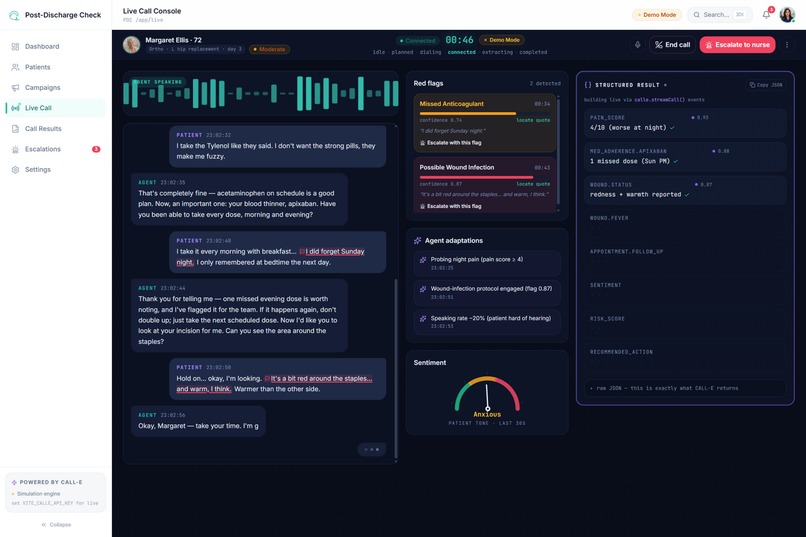The width and height of the screenshot is (806, 537).
Task: Select Live Call in sidebar navigation
Action: [x=56, y=108]
